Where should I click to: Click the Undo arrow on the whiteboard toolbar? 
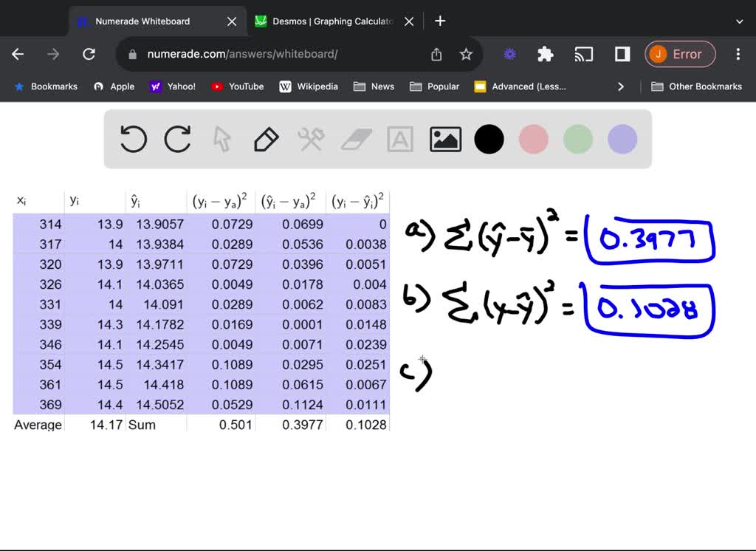pyautogui.click(x=133, y=139)
